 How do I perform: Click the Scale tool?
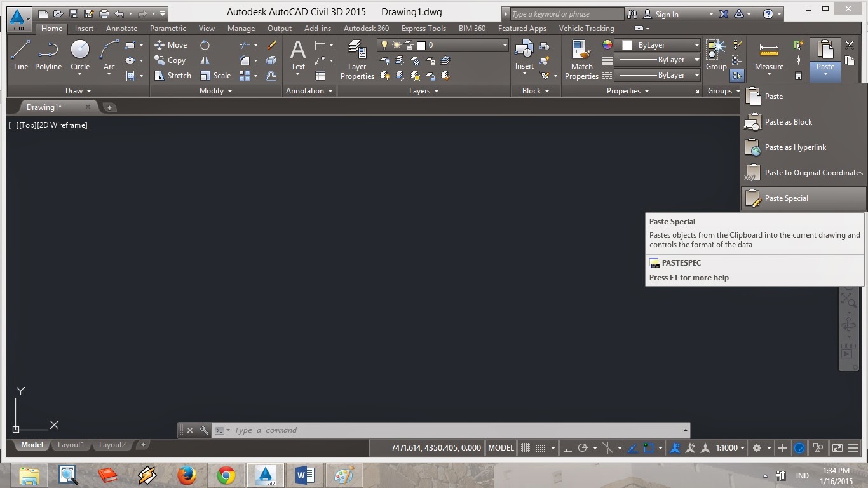click(215, 76)
